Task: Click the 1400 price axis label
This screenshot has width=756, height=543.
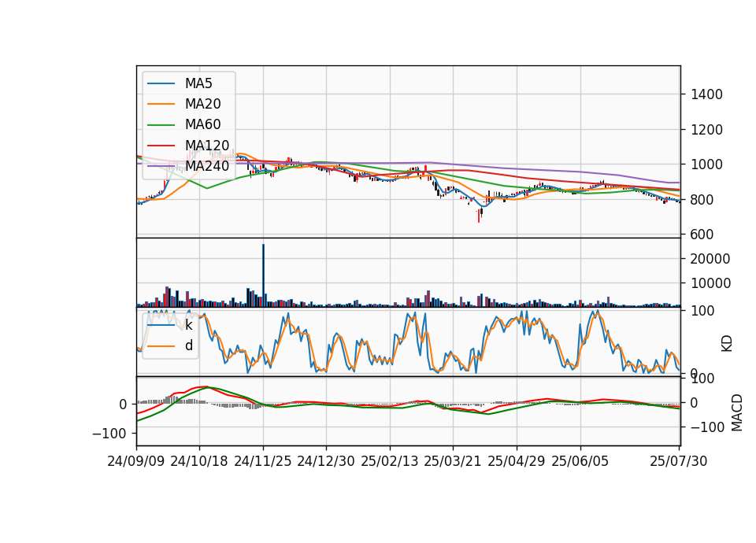Action: [x=706, y=94]
